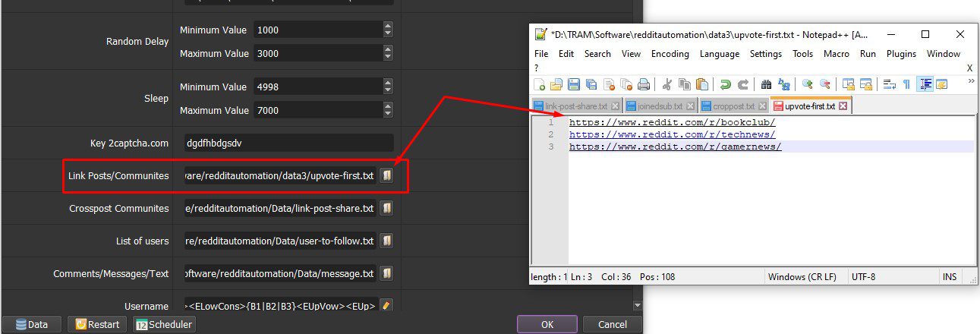Browse file for Crosspost Communites
980x334 pixels.
tap(386, 208)
